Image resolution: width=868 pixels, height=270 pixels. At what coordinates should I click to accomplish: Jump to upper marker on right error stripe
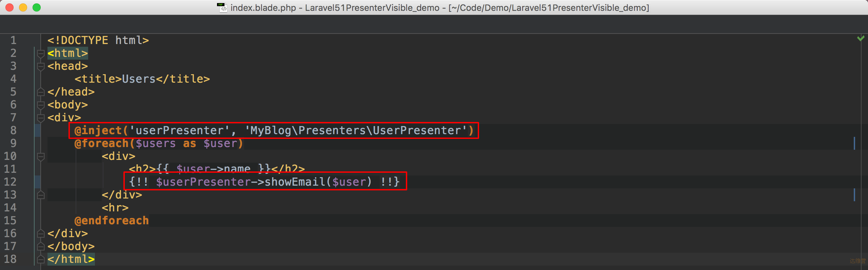[x=854, y=143]
